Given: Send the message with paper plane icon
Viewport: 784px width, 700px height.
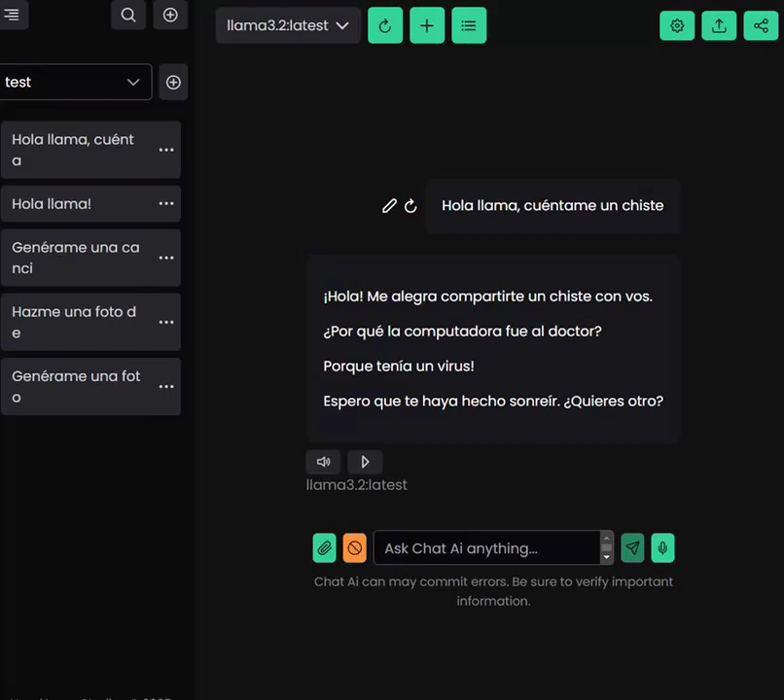Looking at the screenshot, I should coord(633,548).
